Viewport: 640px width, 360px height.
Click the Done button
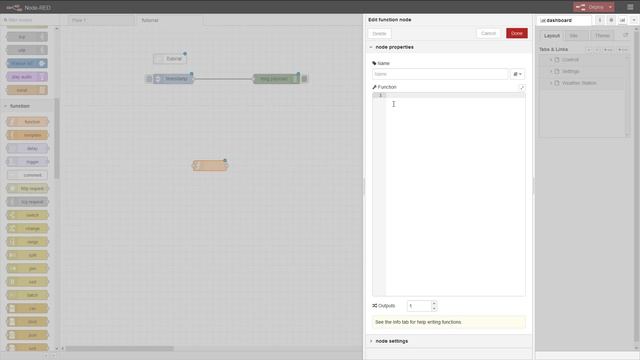click(517, 33)
